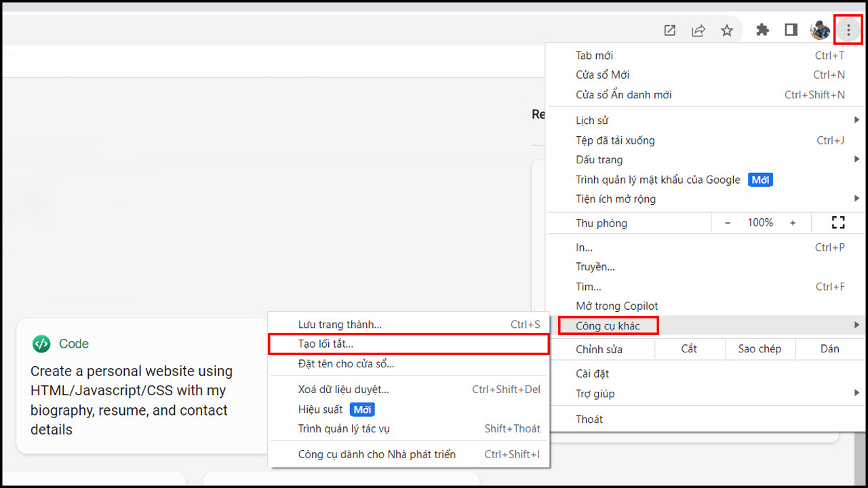Open Công cụ dành cho Nhà phát triển
The height and width of the screenshot is (488, 868).
tap(409, 455)
